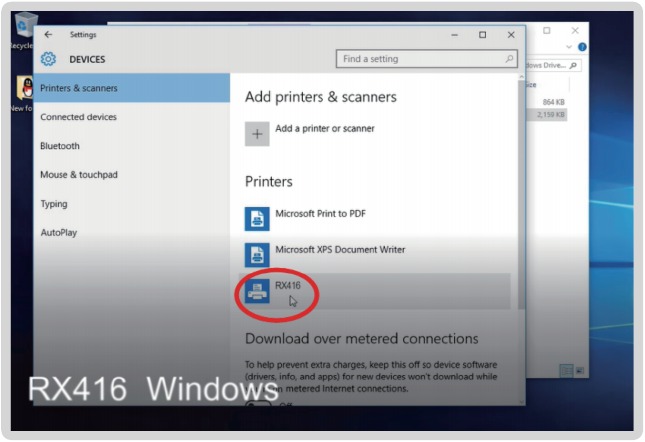Open the Bluetooth settings page
This screenshot has width=645, height=442.
pyautogui.click(x=60, y=146)
